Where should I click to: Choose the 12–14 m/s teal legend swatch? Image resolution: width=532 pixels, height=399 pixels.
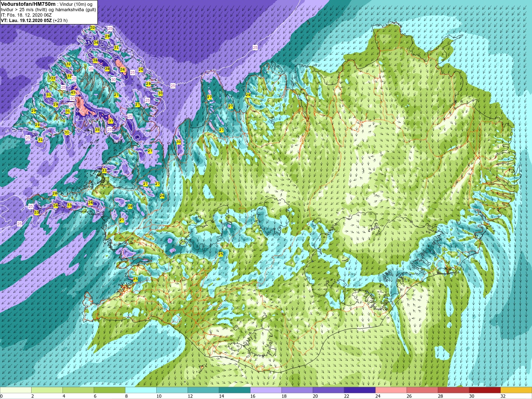coord(203,390)
